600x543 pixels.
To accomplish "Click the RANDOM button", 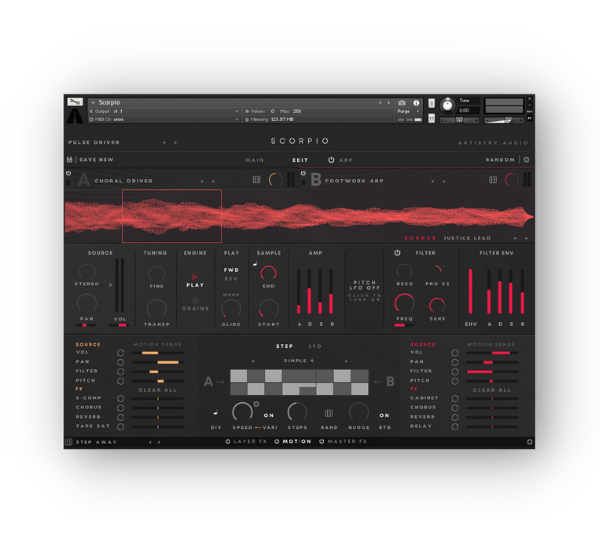I will [x=500, y=159].
